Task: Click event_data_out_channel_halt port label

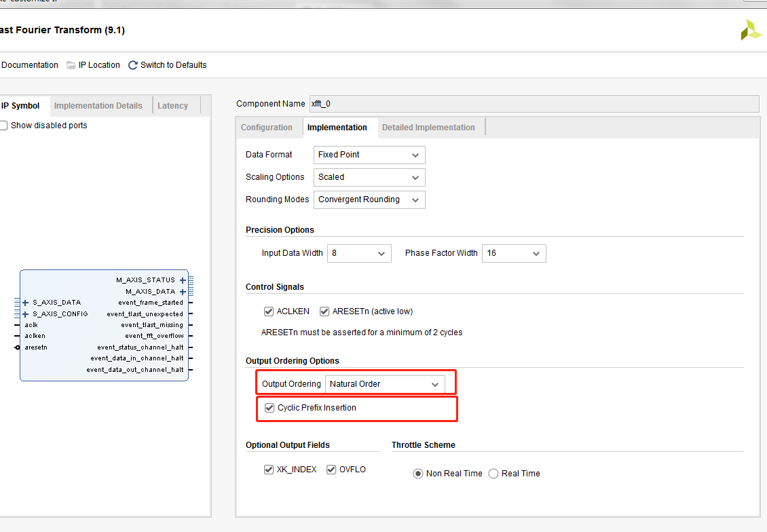Action: [135, 370]
